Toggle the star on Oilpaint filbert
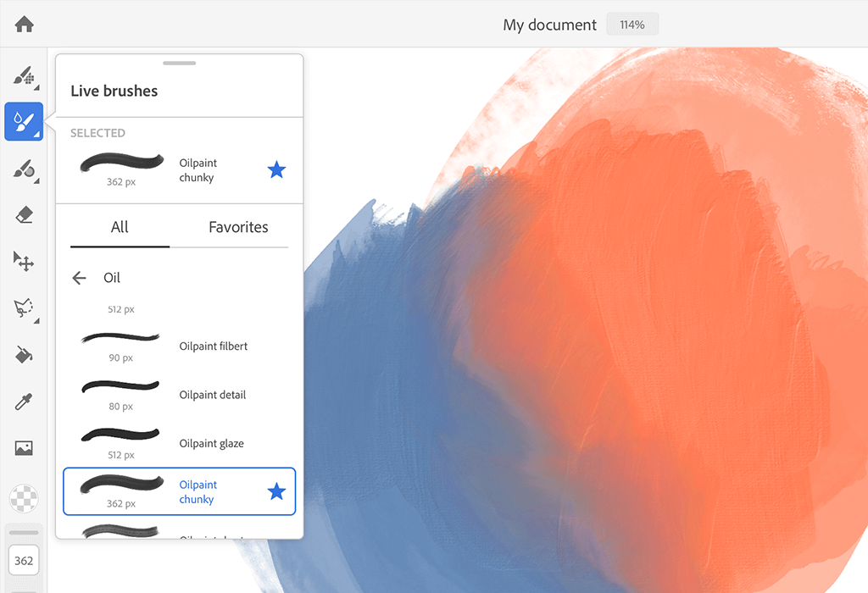Viewport: 868px width, 593px height. point(276,346)
